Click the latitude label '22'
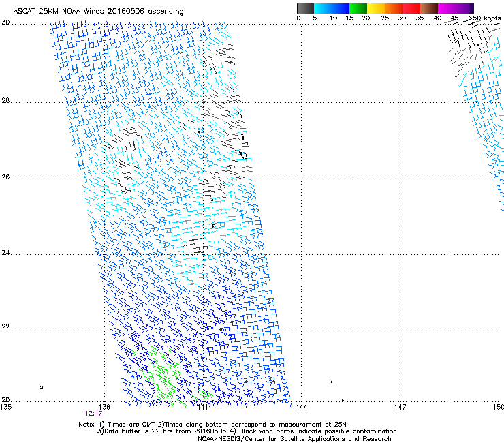504x443 pixels. 5,327
